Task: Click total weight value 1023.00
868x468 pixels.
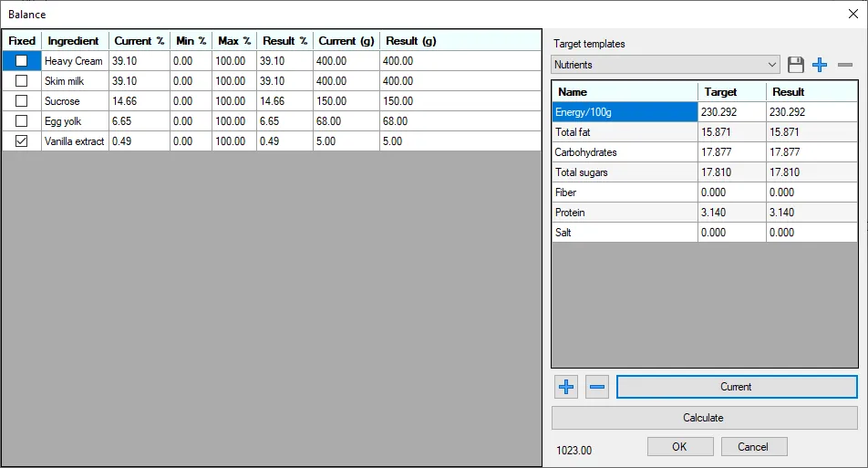Action: (574, 451)
